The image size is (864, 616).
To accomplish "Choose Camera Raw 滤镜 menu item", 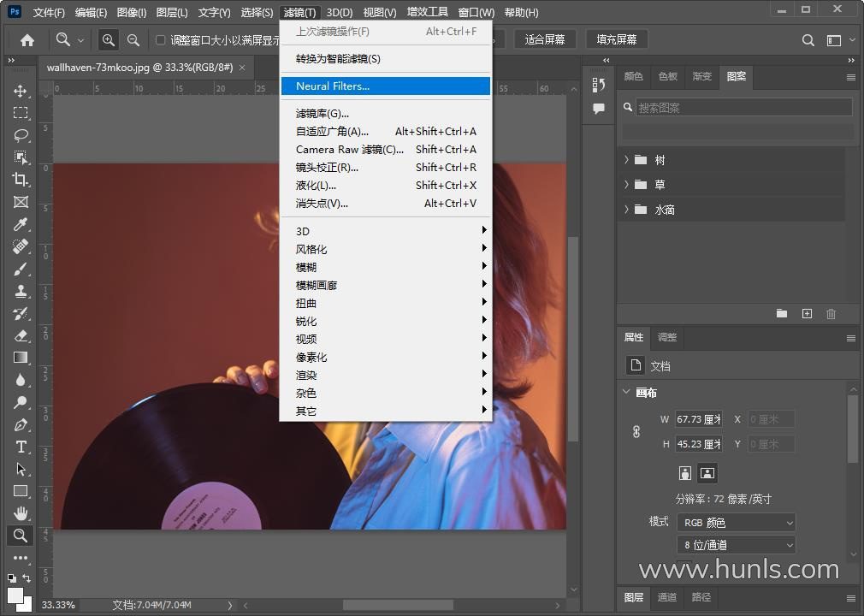I will tap(386, 150).
